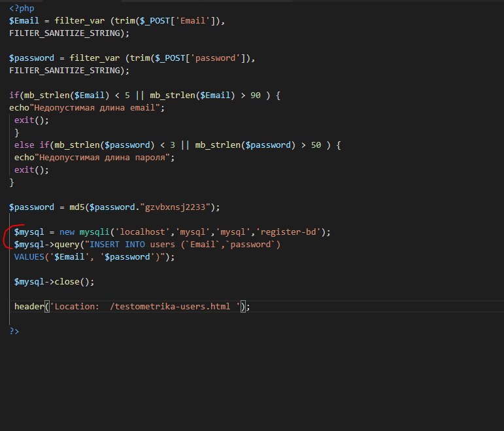Click the first exit(); call, after the email message
Viewport: 504px width, 431px height.
[31, 120]
